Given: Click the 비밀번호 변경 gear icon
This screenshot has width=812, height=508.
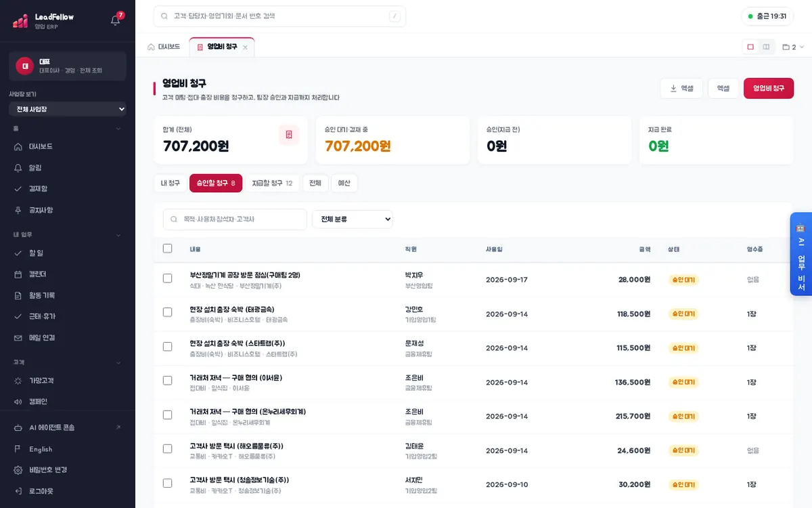Looking at the screenshot, I should (18, 470).
